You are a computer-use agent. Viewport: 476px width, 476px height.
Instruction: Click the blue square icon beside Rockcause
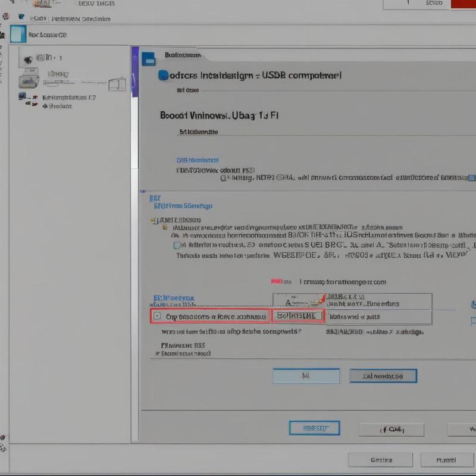pos(18,35)
